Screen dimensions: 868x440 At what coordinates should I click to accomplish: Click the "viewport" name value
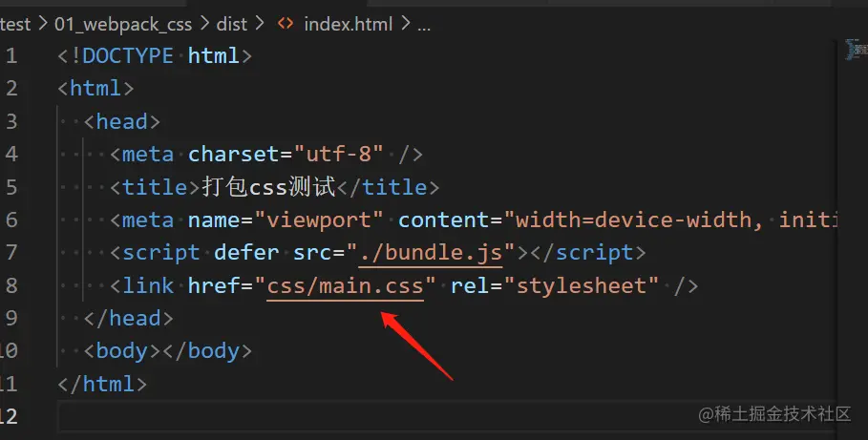319,220
